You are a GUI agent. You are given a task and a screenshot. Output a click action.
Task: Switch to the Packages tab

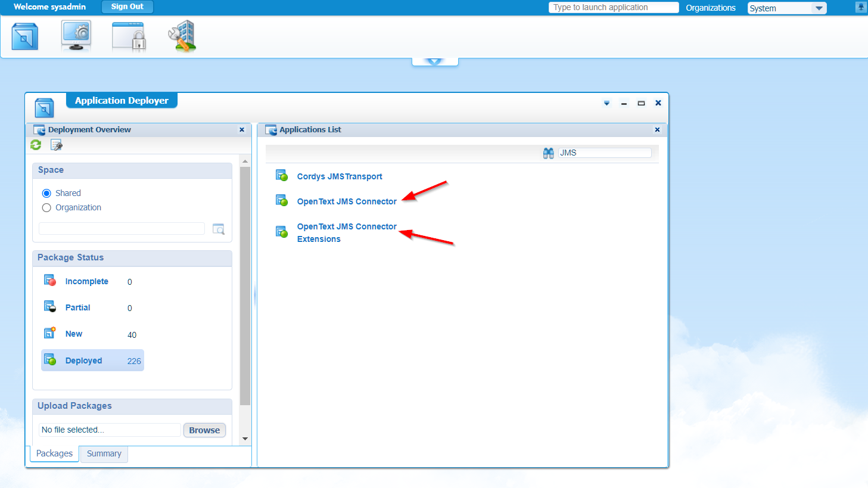(54, 453)
